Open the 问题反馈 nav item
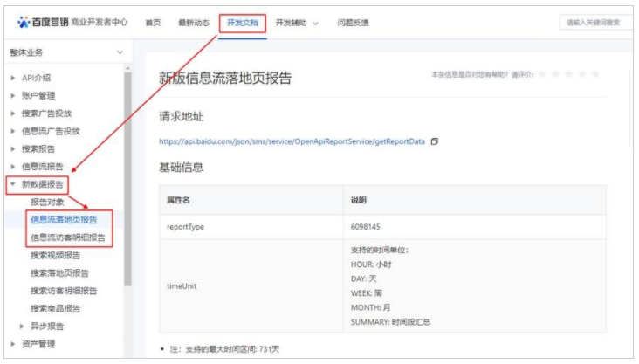This screenshot has width=639, height=364. [x=353, y=23]
